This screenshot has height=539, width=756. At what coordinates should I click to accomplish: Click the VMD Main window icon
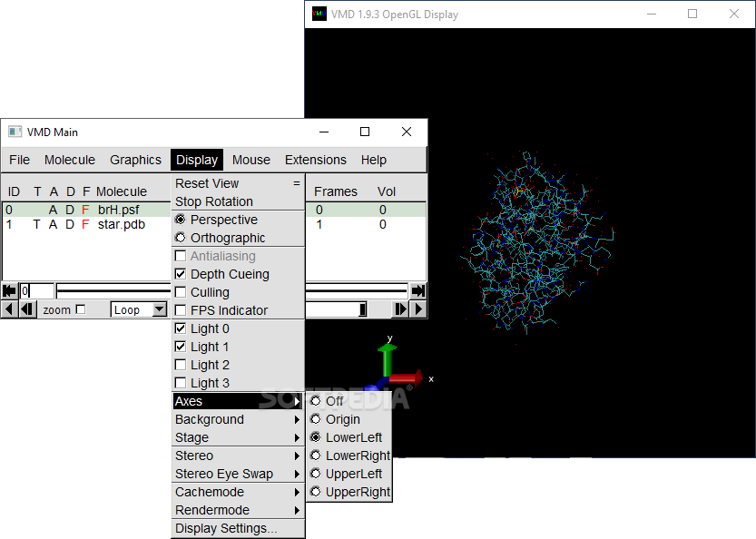[15, 132]
